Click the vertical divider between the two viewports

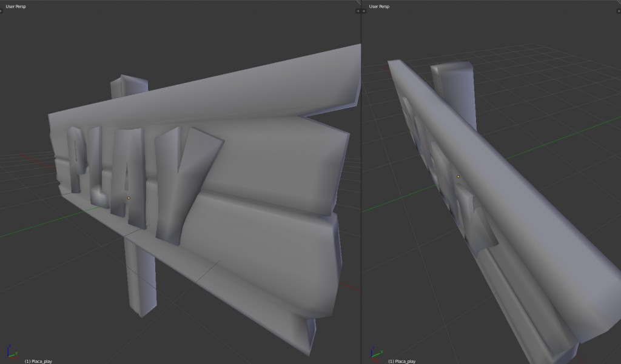click(361, 182)
